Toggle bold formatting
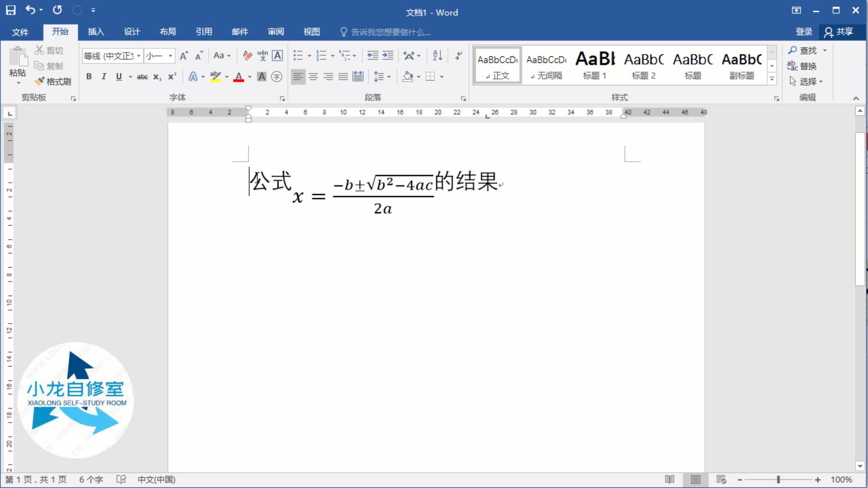The image size is (868, 488). 89,77
